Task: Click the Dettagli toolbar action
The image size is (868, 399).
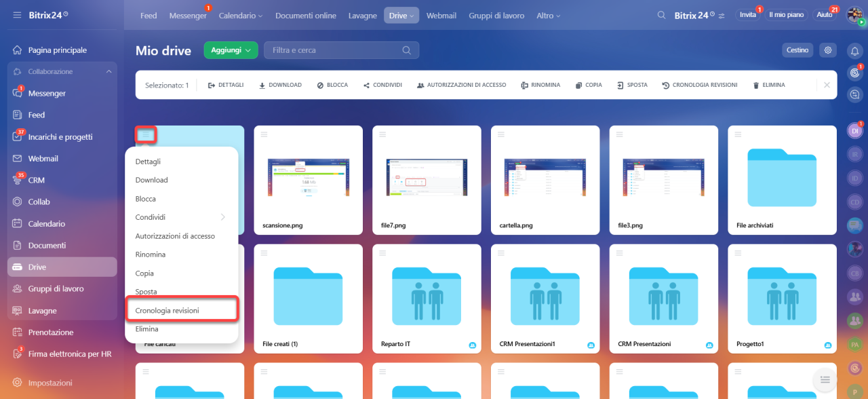Action: 226,85
